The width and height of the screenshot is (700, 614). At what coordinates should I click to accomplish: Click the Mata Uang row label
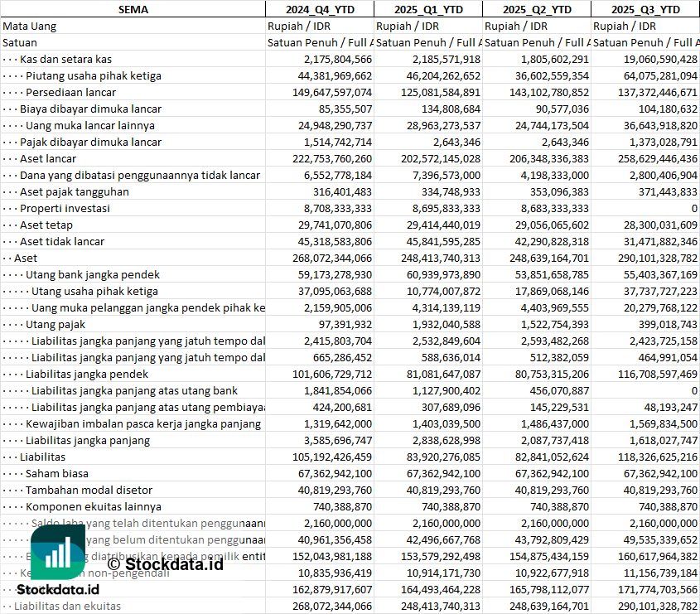coord(30,27)
